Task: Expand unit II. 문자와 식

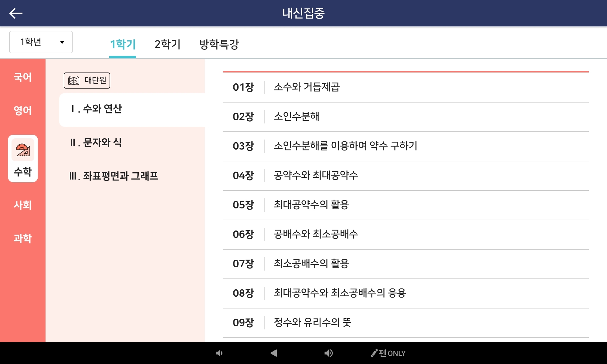Action: [97, 143]
